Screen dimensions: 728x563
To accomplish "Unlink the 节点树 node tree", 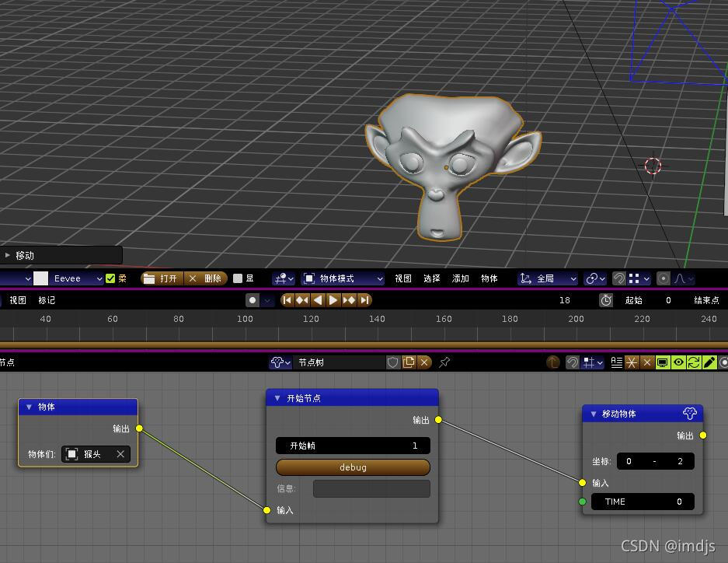I will pyautogui.click(x=424, y=362).
